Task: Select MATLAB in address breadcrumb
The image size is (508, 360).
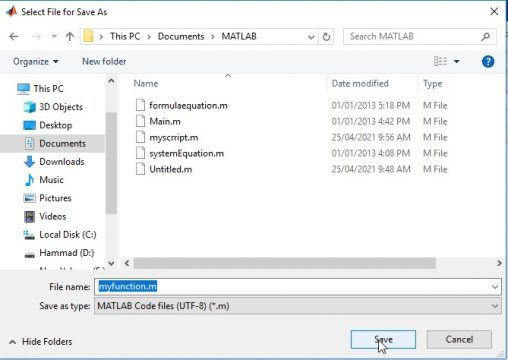Action: [x=239, y=36]
